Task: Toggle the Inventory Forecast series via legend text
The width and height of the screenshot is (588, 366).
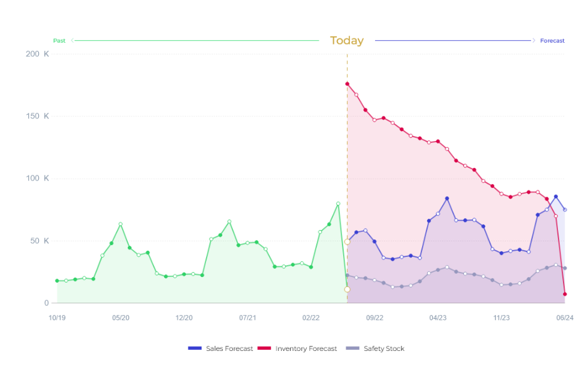Action: [x=306, y=348]
